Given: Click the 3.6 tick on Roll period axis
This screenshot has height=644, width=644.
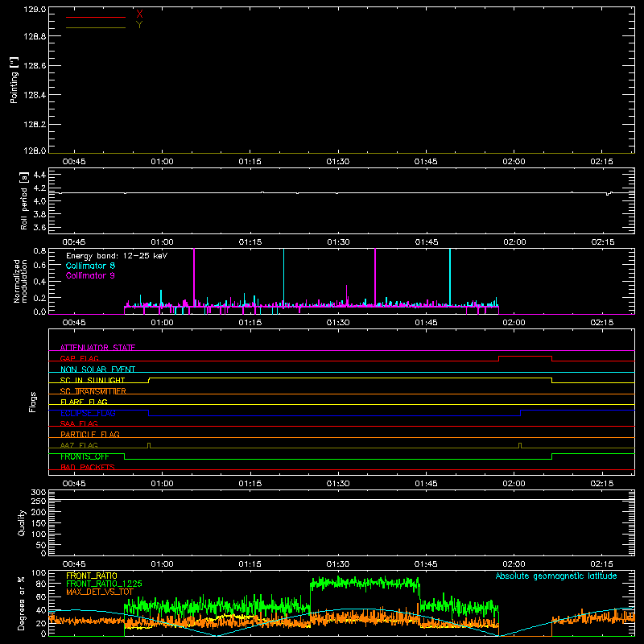Looking at the screenshot, I should [39, 227].
